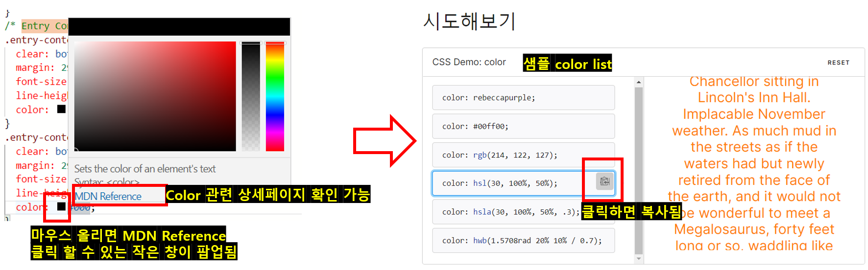Click the orange text 'Implacable November'
The image size is (868, 270).
[754, 114]
